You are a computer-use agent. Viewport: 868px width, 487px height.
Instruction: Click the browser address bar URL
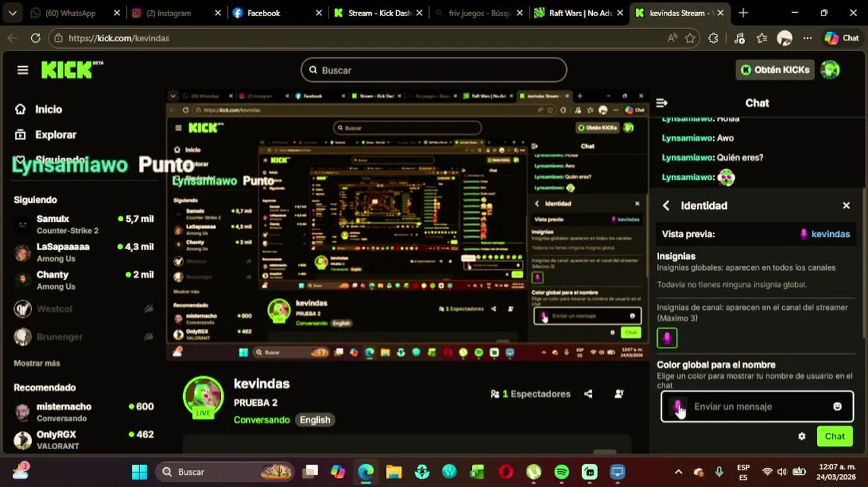[x=119, y=39]
